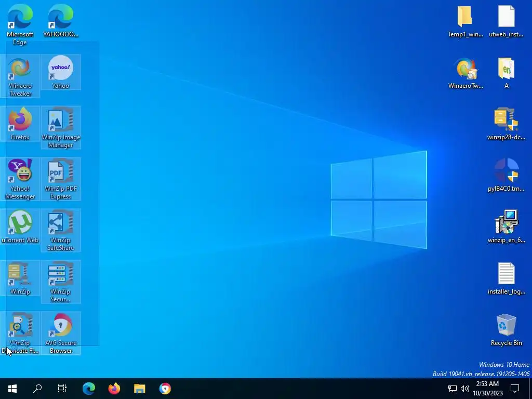Open Task View on taskbar
The width and height of the screenshot is (532, 399).
point(62,389)
